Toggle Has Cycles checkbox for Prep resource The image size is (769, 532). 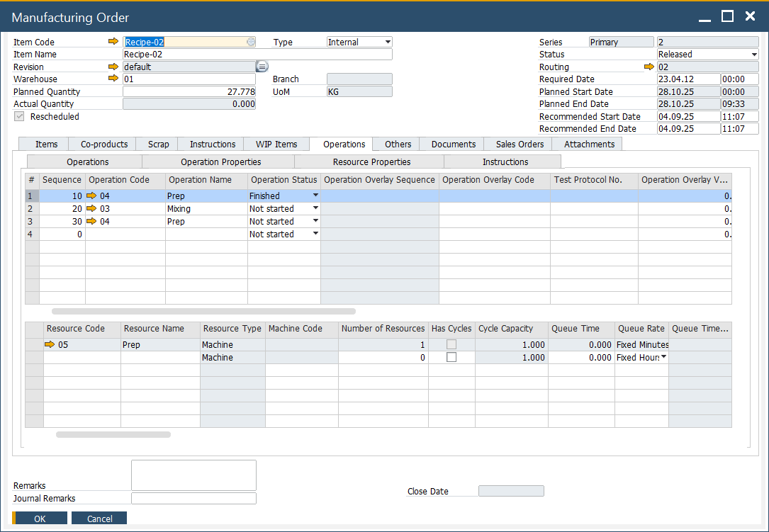coord(451,345)
